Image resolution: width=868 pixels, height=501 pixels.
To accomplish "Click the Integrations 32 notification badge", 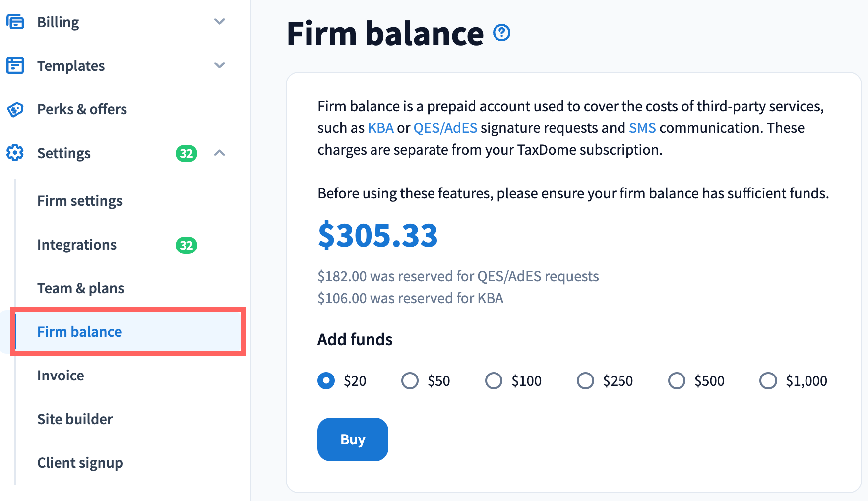I will click(186, 245).
